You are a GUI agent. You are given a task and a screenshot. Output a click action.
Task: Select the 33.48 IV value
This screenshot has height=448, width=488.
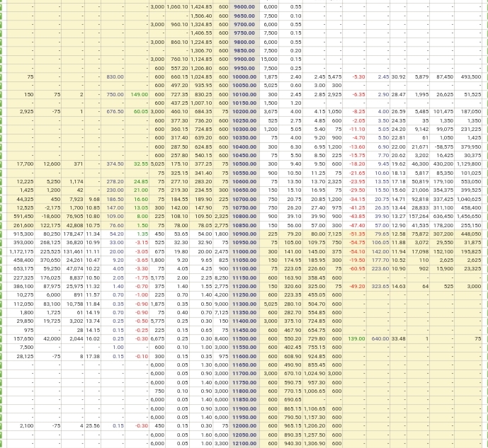pyautogui.click(x=398, y=339)
